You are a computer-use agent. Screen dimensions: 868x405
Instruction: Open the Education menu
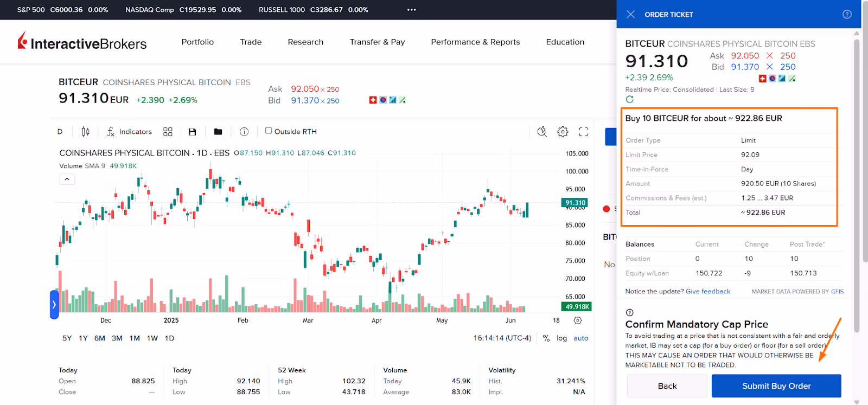pyautogui.click(x=565, y=42)
